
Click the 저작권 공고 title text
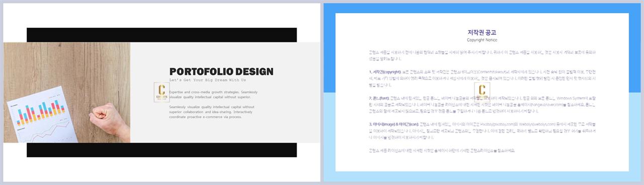pyautogui.click(x=482, y=32)
